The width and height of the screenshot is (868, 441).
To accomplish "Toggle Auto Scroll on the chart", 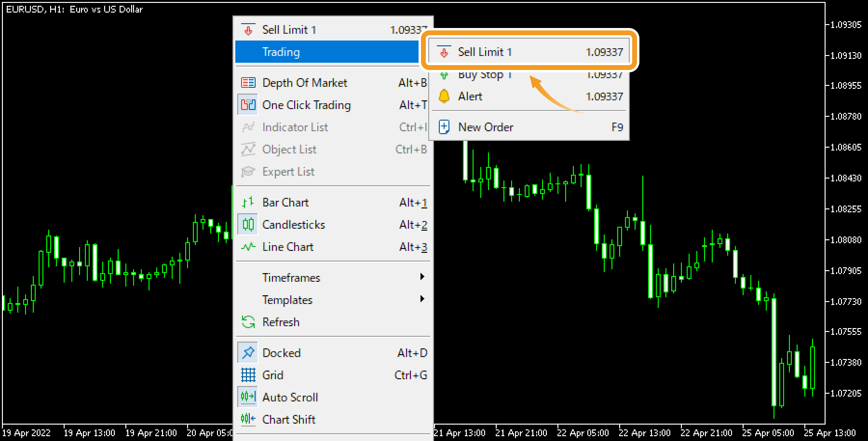I will (248, 397).
